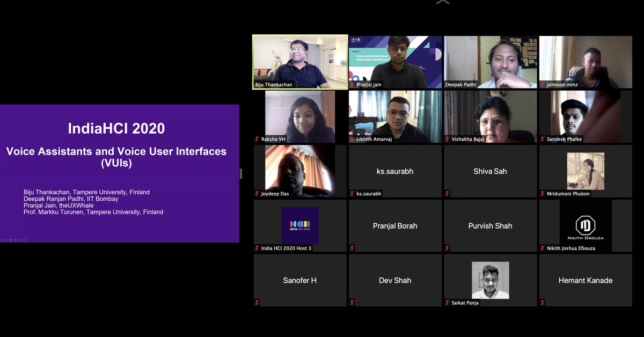
Task: Click slide line 'Biju Thankachan, Tampere University, Finland'
Action: pyautogui.click(x=86, y=192)
